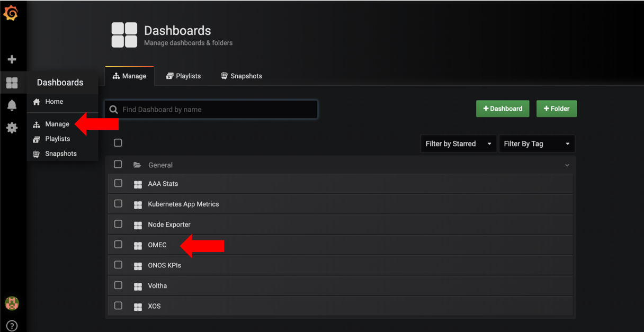Click the search magnifier icon
This screenshot has width=644, height=332.
(113, 110)
